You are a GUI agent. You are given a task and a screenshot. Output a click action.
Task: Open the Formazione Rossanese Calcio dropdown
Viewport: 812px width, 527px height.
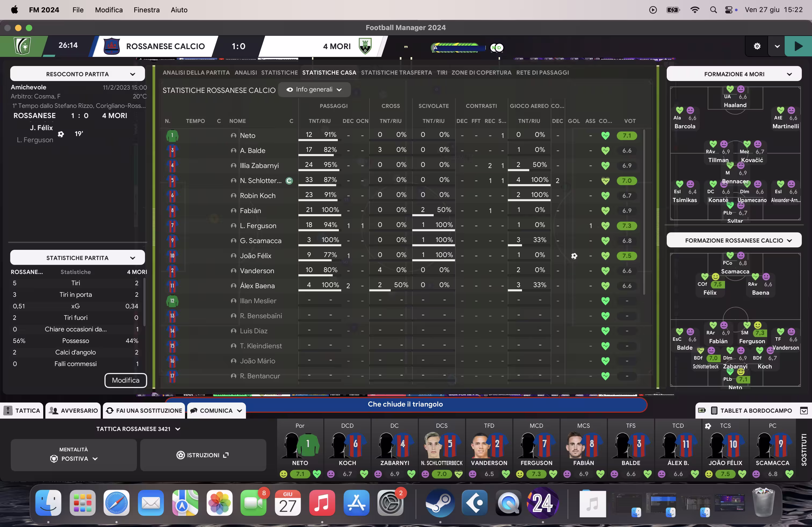point(734,240)
